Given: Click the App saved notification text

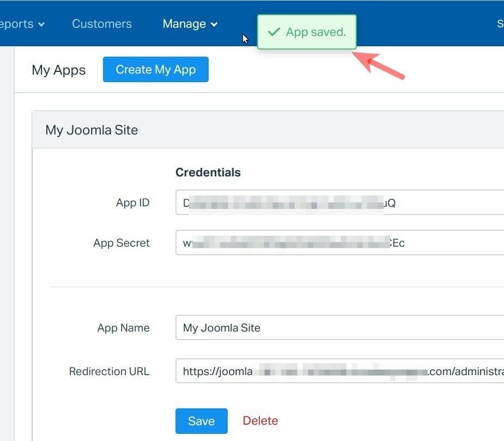Looking at the screenshot, I should point(316,32).
